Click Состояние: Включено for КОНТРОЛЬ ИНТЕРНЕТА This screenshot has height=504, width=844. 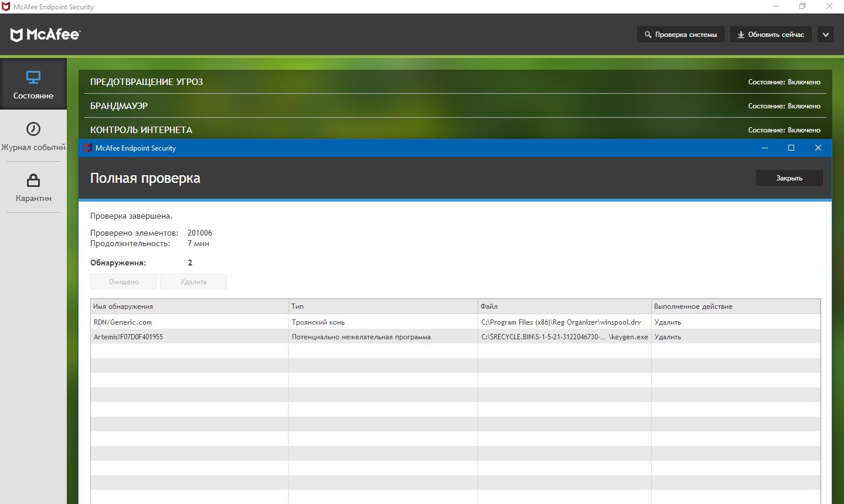point(784,130)
